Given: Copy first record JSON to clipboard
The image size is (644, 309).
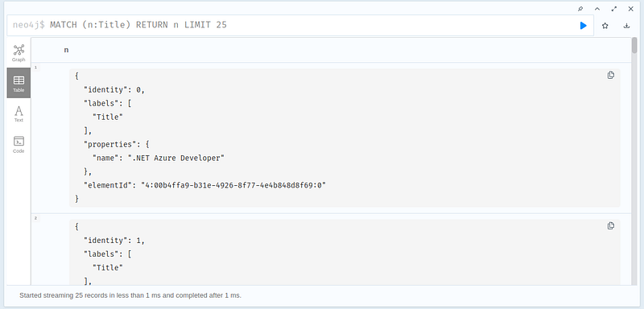Looking at the screenshot, I should [x=611, y=75].
